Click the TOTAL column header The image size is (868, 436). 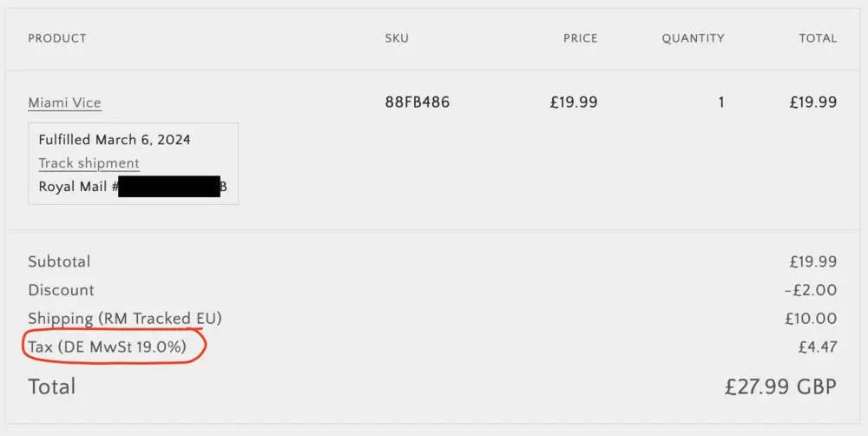click(x=818, y=38)
